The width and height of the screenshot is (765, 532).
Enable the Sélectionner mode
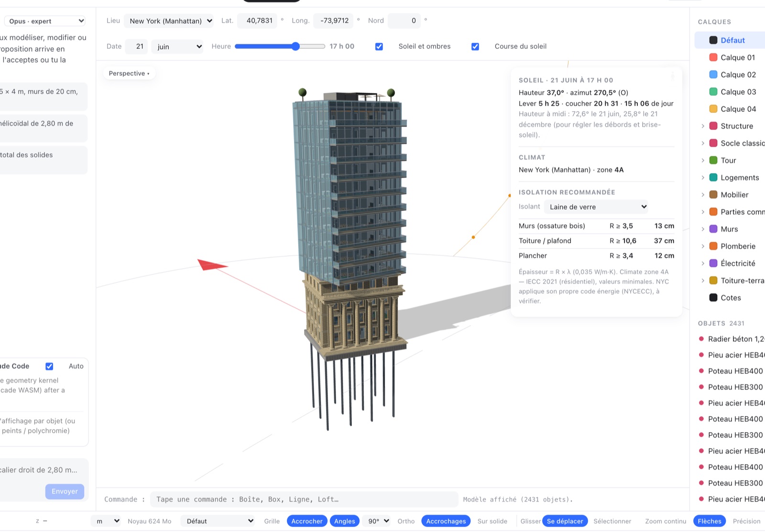612,521
